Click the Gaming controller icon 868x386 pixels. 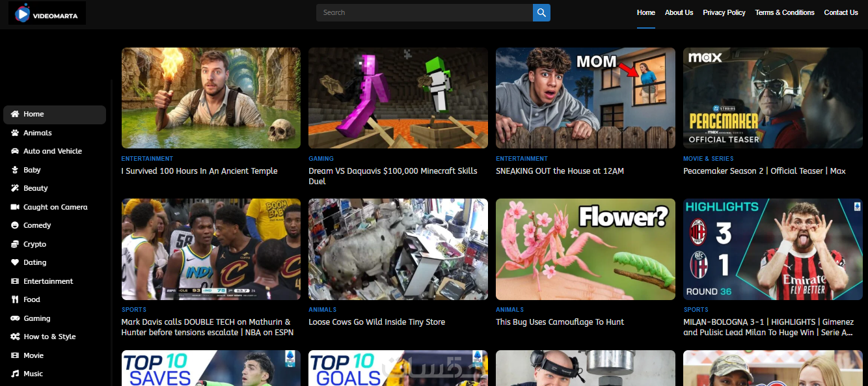(x=15, y=318)
